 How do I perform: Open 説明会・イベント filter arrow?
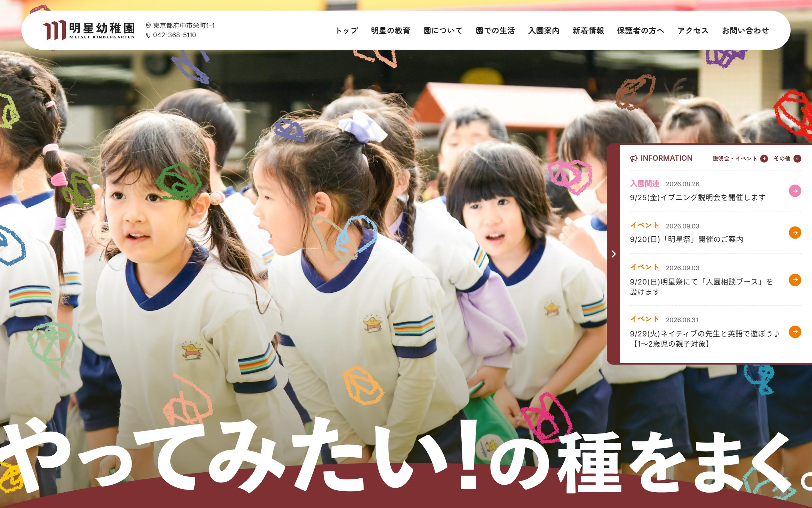point(764,158)
